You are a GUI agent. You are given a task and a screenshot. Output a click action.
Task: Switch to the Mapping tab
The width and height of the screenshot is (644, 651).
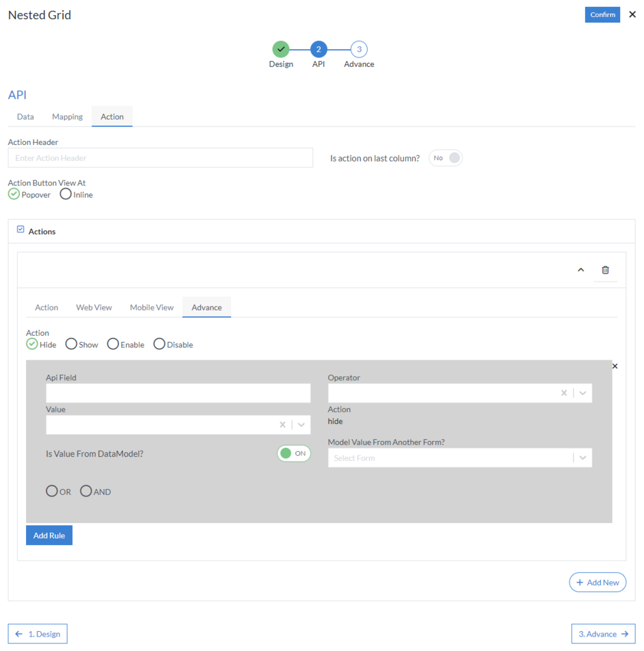click(67, 117)
